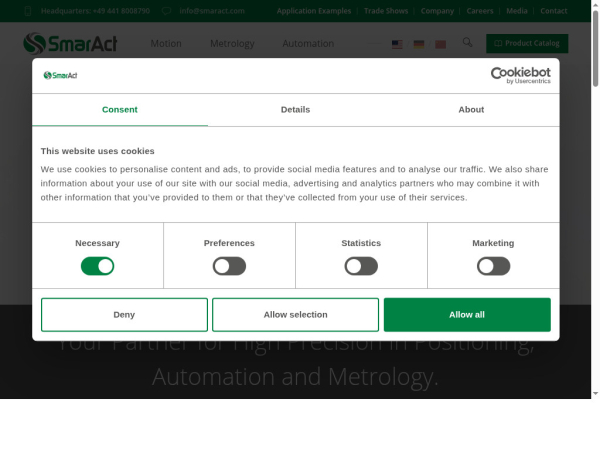Open the Product Catalog button
The width and height of the screenshot is (600, 450).
coord(527,43)
